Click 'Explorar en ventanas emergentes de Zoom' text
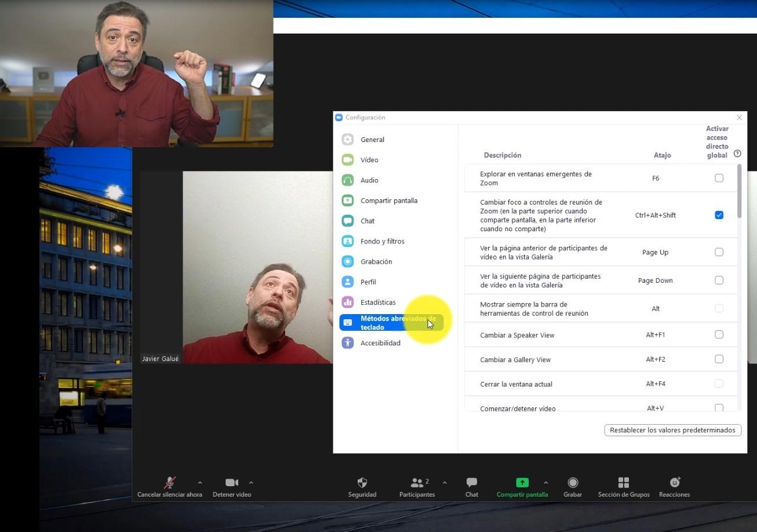 coord(536,178)
